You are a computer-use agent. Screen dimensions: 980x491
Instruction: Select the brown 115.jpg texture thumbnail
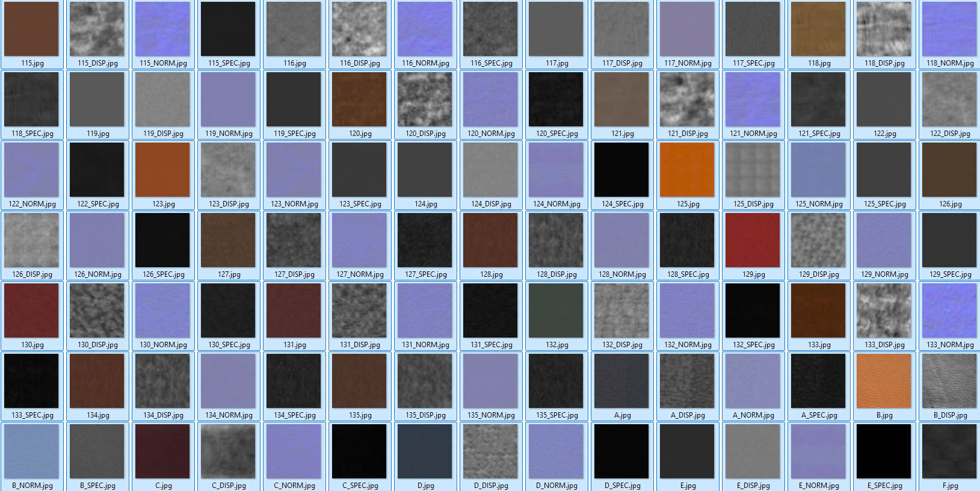(32, 29)
